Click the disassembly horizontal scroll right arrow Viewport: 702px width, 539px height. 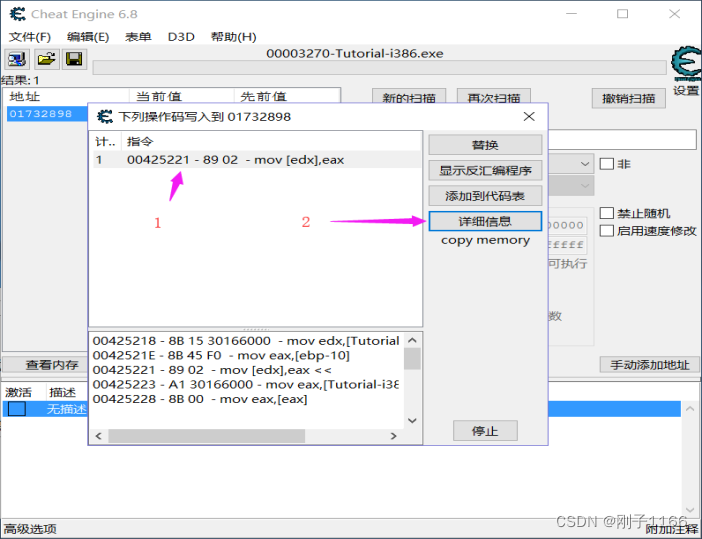393,436
